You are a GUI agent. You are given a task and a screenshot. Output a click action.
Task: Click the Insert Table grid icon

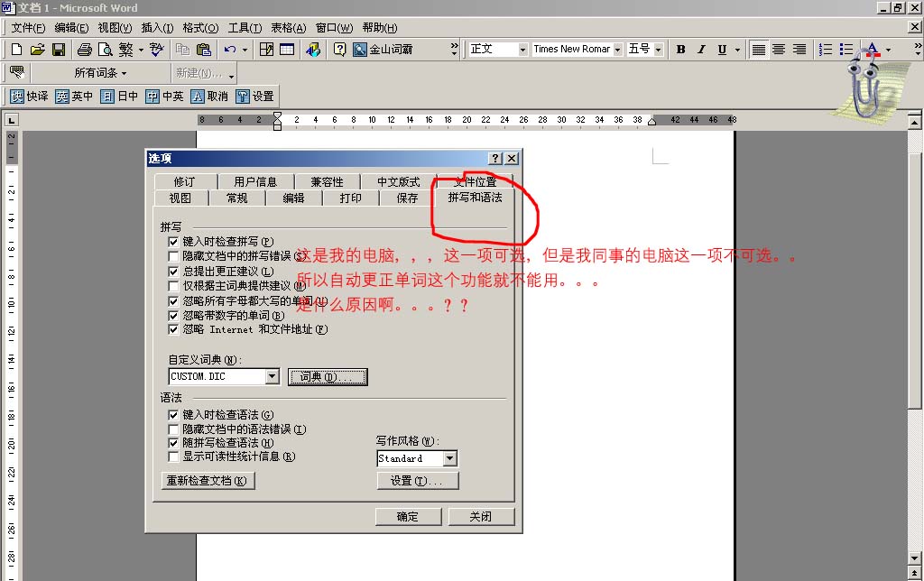[287, 50]
